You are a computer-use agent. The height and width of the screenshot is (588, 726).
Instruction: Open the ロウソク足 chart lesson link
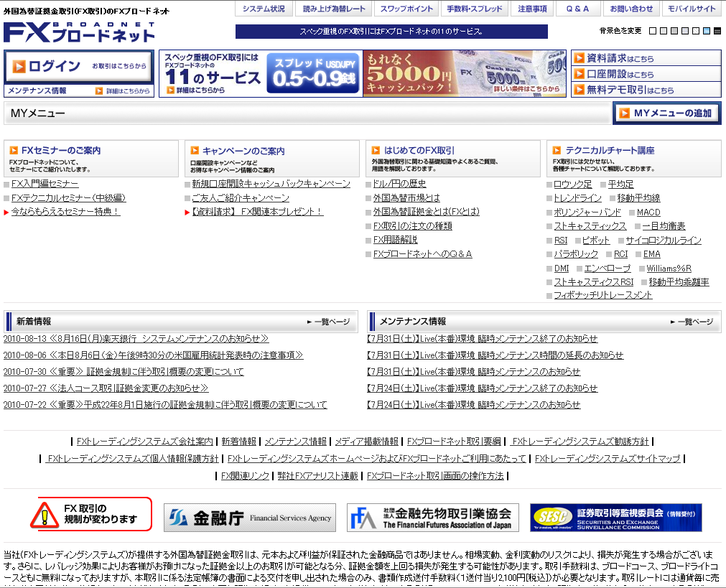(x=573, y=185)
